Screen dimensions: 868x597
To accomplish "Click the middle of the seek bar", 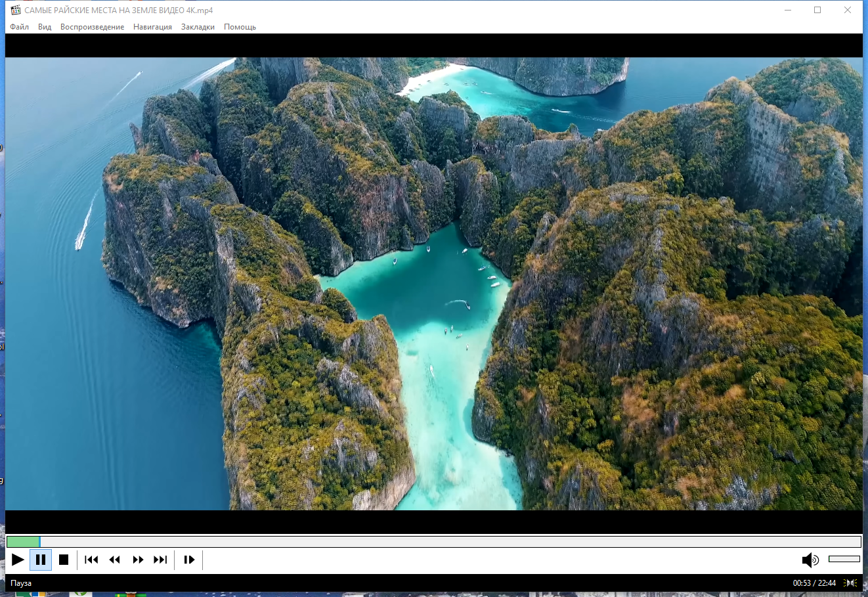I will click(433, 542).
